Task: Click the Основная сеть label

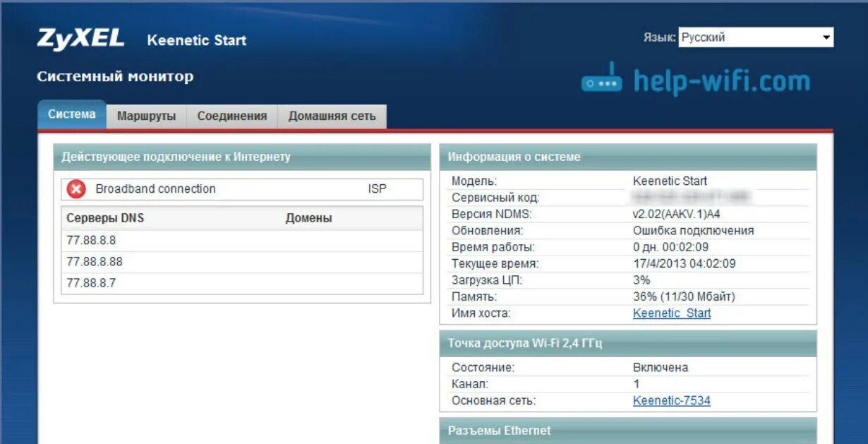Action: [x=493, y=401]
